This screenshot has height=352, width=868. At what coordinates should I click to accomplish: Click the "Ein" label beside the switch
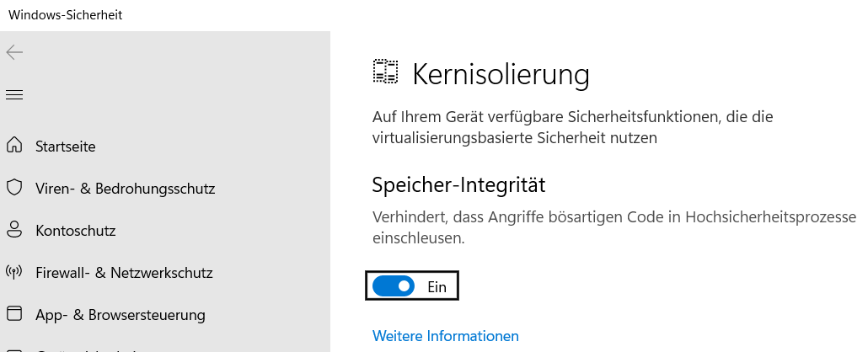click(x=437, y=286)
